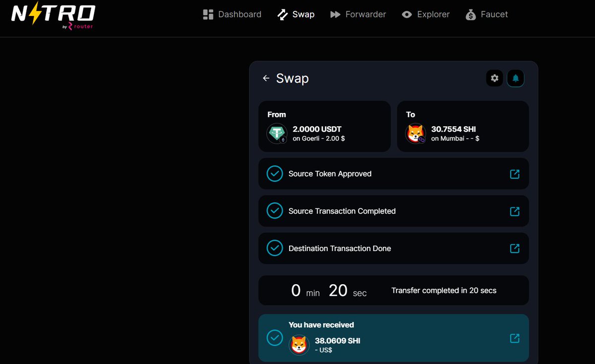The height and width of the screenshot is (364, 595).
Task: Click checkmark beside Source Transaction Completed
Action: pos(275,211)
